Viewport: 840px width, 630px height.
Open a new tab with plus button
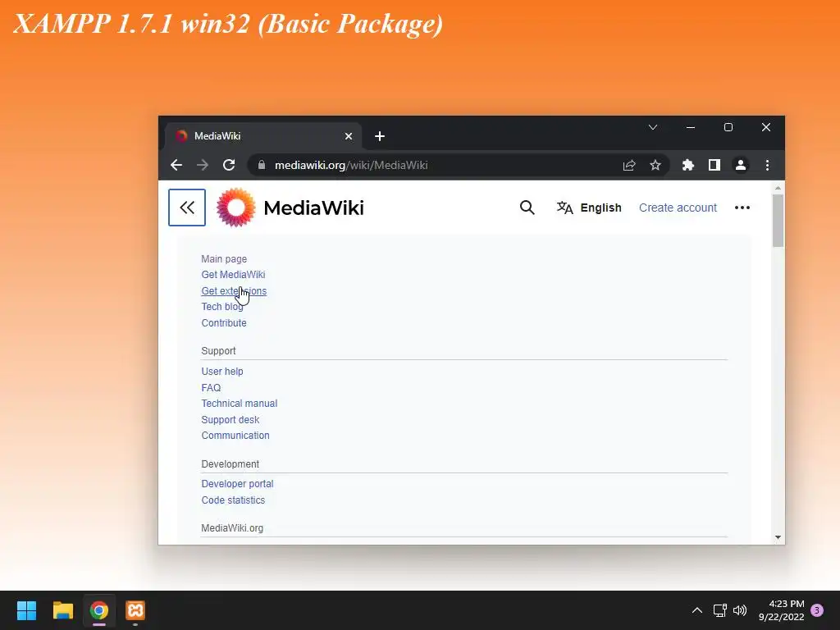[x=379, y=136]
